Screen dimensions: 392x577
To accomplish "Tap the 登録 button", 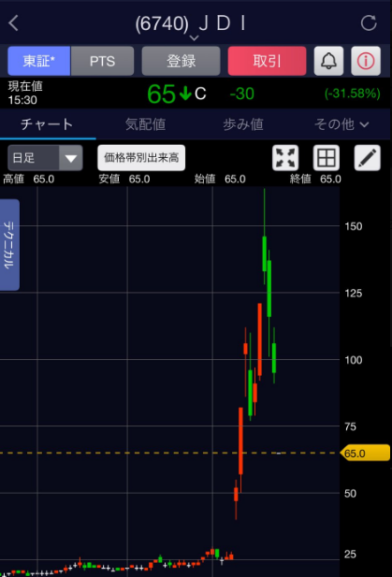I will [x=181, y=61].
